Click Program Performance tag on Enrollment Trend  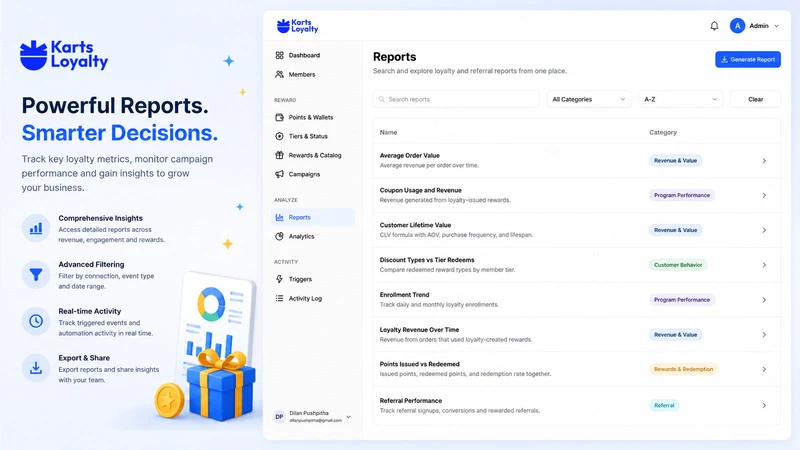click(682, 299)
